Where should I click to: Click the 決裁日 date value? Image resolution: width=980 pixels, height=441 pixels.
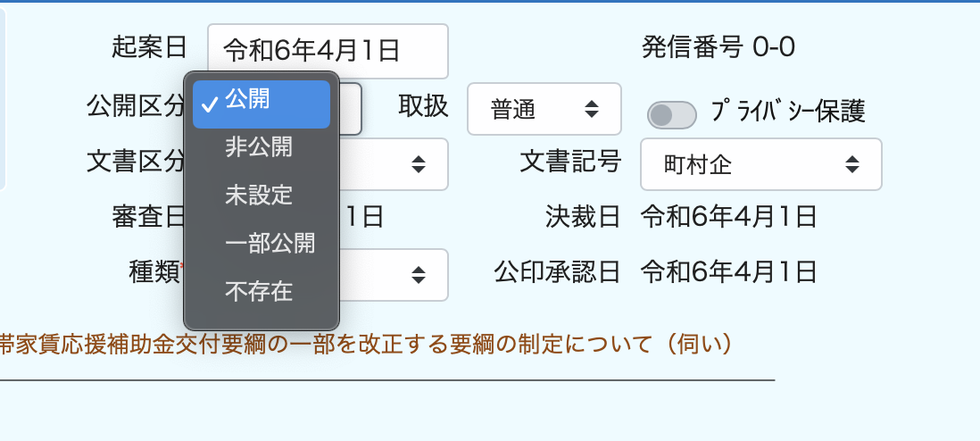pyautogui.click(x=728, y=216)
